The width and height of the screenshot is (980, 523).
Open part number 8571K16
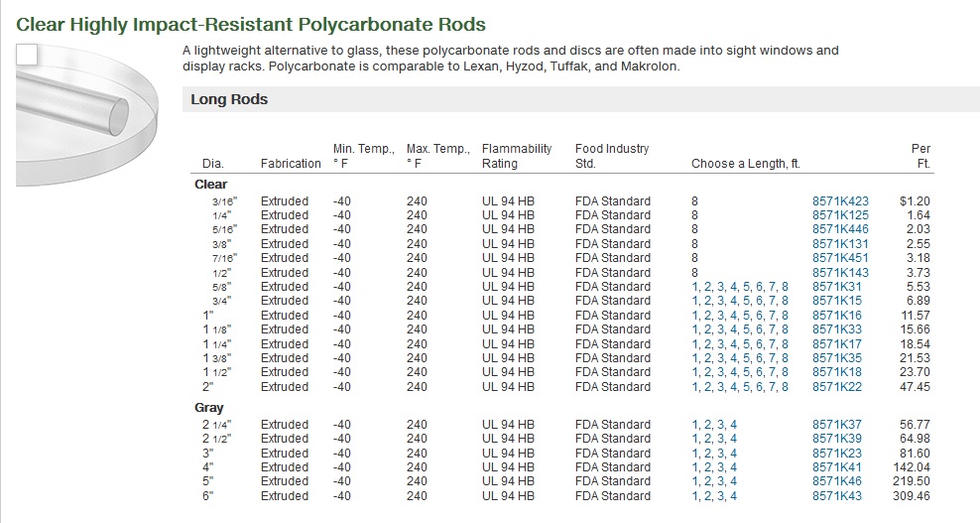pos(837,316)
